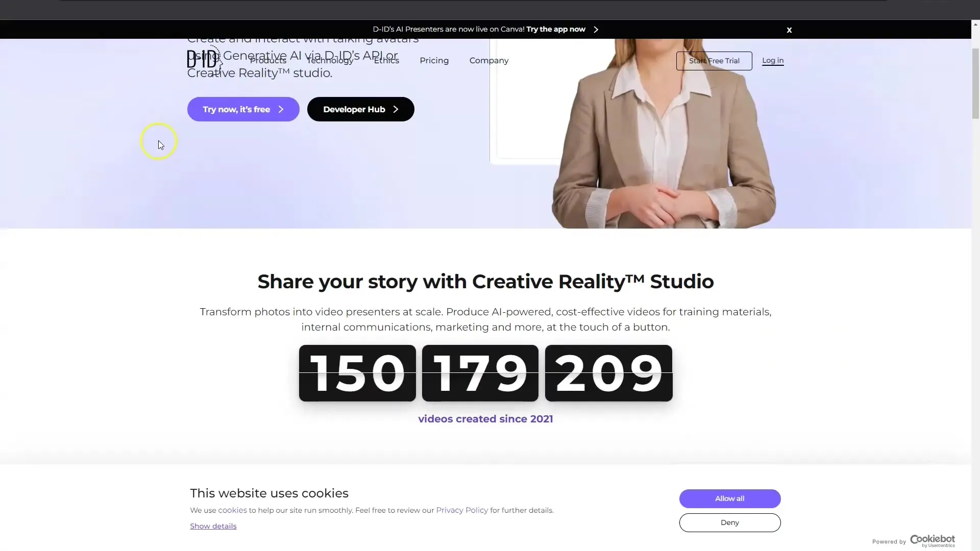980x551 pixels.
Task: Expand the Technology navigation menu
Action: 329,61
